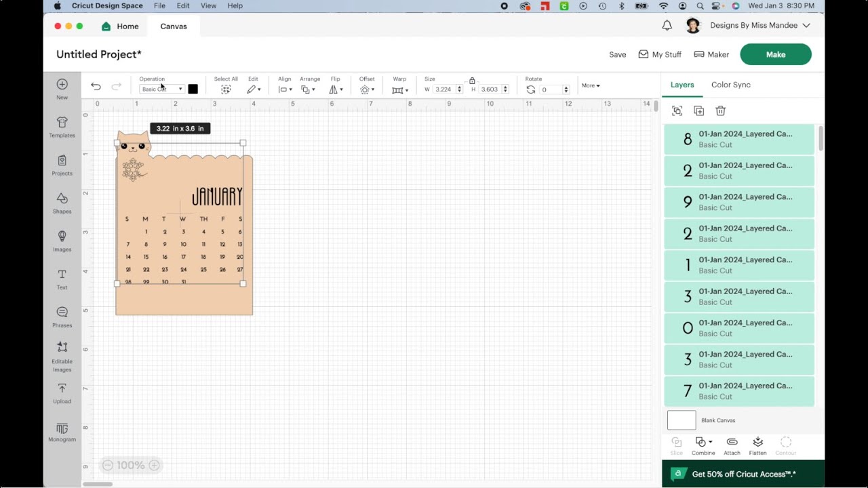The height and width of the screenshot is (488, 868).
Task: Switch to the Color Sync tab
Action: point(731,85)
